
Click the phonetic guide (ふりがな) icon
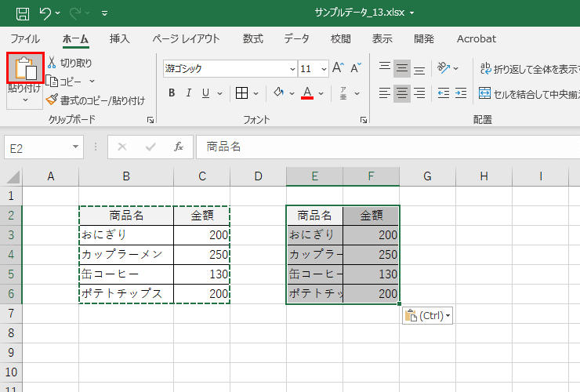click(343, 93)
